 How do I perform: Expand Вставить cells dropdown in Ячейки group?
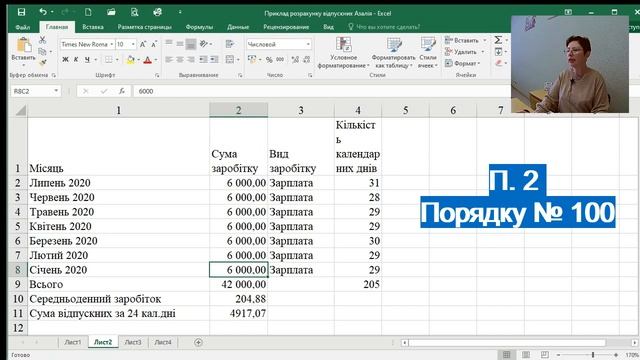tap(484, 40)
